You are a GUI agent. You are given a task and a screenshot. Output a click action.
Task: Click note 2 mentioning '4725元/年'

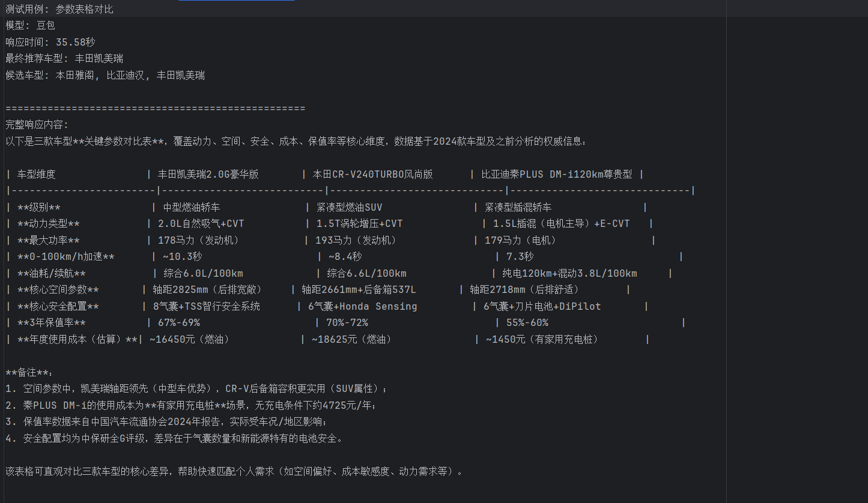(191, 405)
